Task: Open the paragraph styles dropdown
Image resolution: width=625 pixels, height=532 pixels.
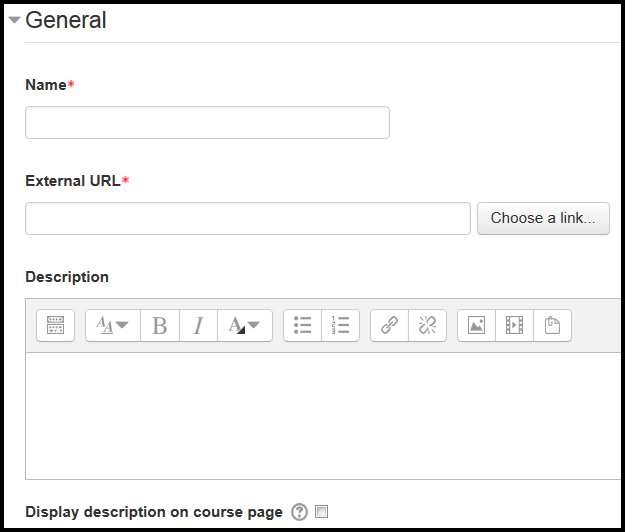Action: 113,325
